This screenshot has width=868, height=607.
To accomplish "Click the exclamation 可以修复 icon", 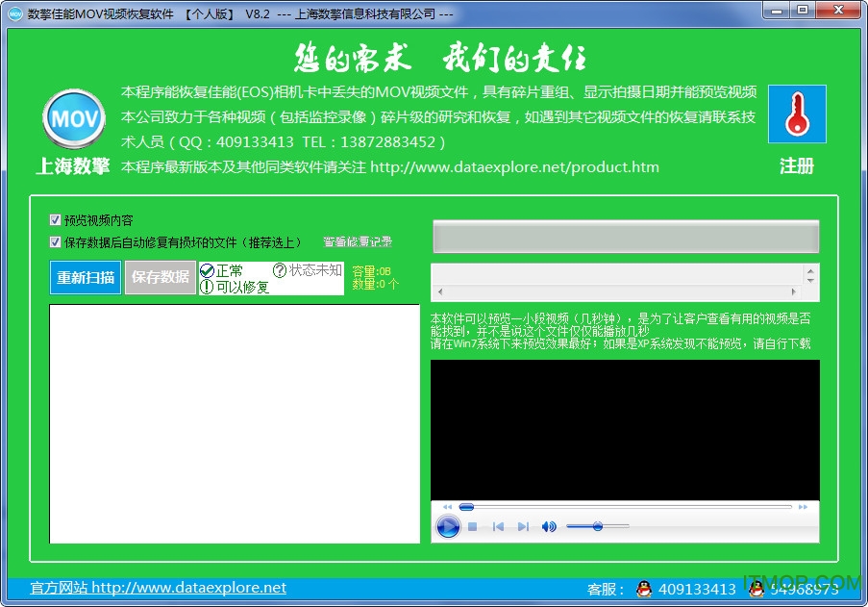I will pos(209,284).
